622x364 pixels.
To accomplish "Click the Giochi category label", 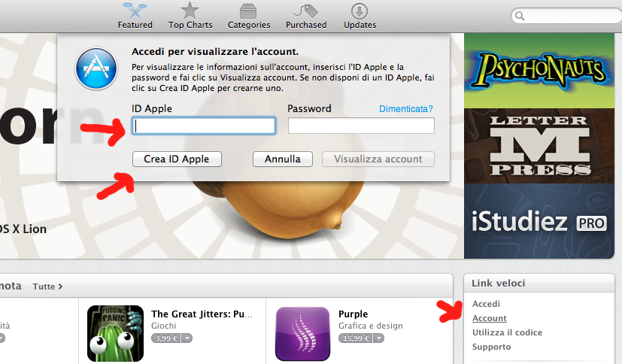I will [x=163, y=326].
